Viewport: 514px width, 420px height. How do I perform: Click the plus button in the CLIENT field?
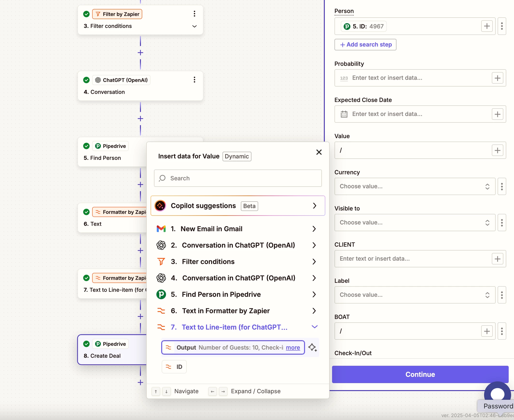point(498,259)
